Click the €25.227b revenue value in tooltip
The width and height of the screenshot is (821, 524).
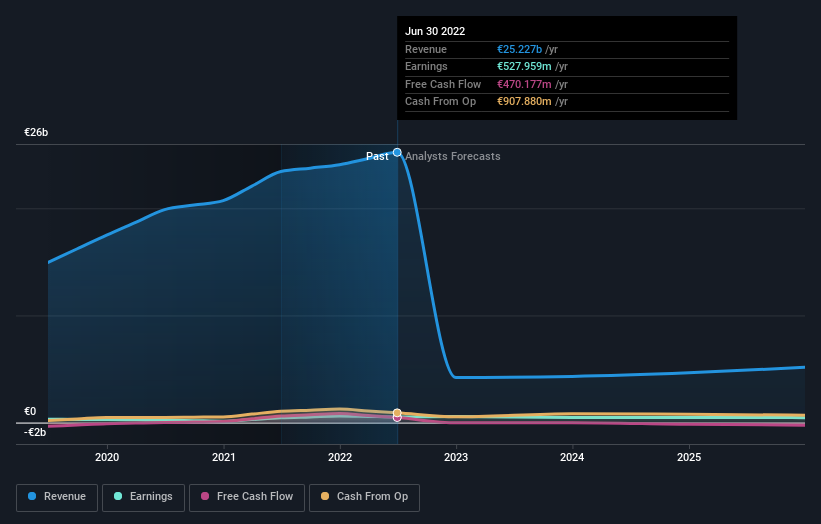[519, 49]
